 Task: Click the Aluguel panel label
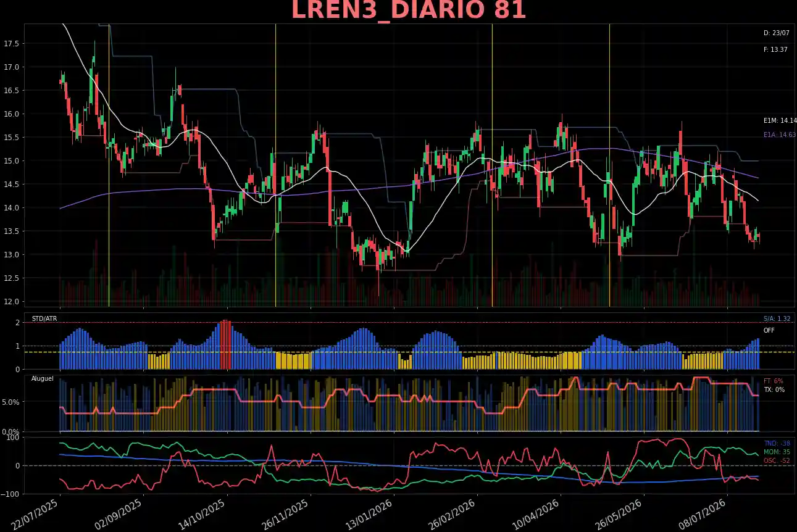pos(43,378)
